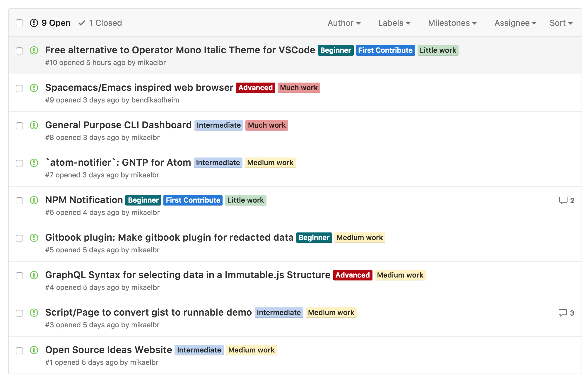The height and width of the screenshot is (380, 588).
Task: Click open-issue icon beside Open Source Ideas Website
Action: (x=34, y=350)
